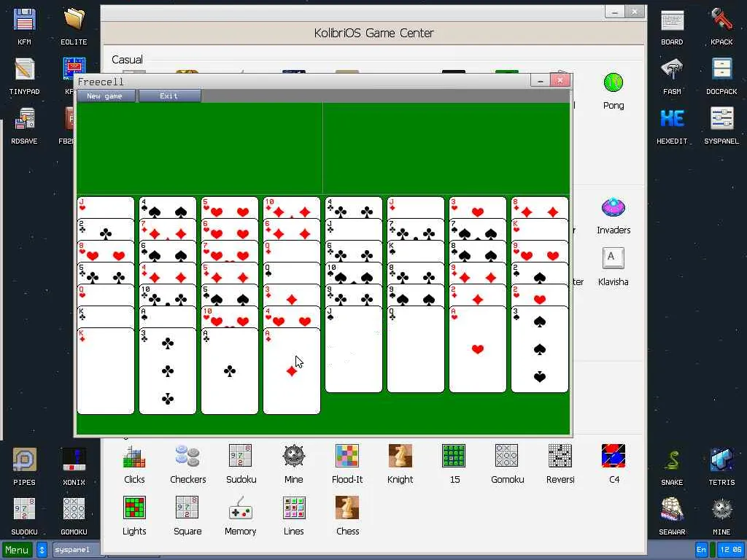Screen dimensions: 747x560
Task: Click the syspanel taskbar entry
Action: pyautogui.click(x=76, y=550)
